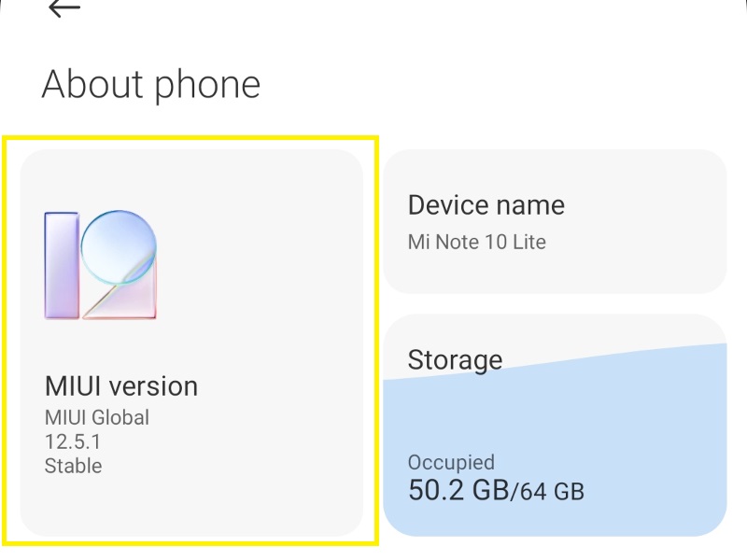Click the MIUI 12 logo
Viewport: 747px width, 560px height.
coord(101,265)
